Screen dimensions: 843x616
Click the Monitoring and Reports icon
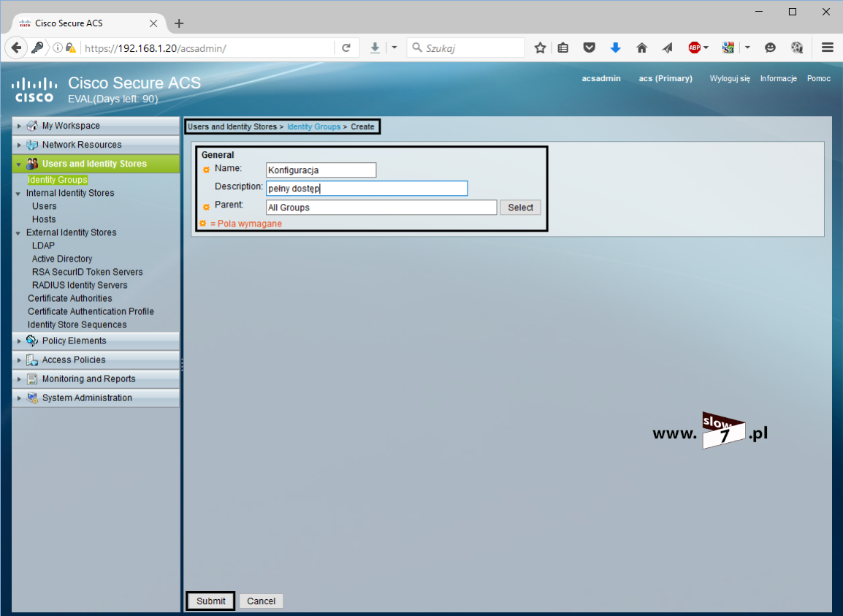point(32,379)
